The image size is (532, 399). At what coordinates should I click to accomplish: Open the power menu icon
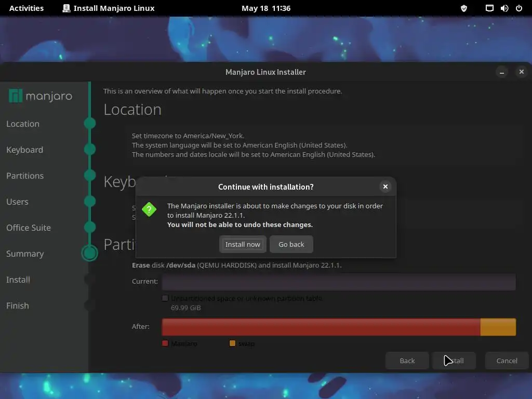(x=519, y=8)
